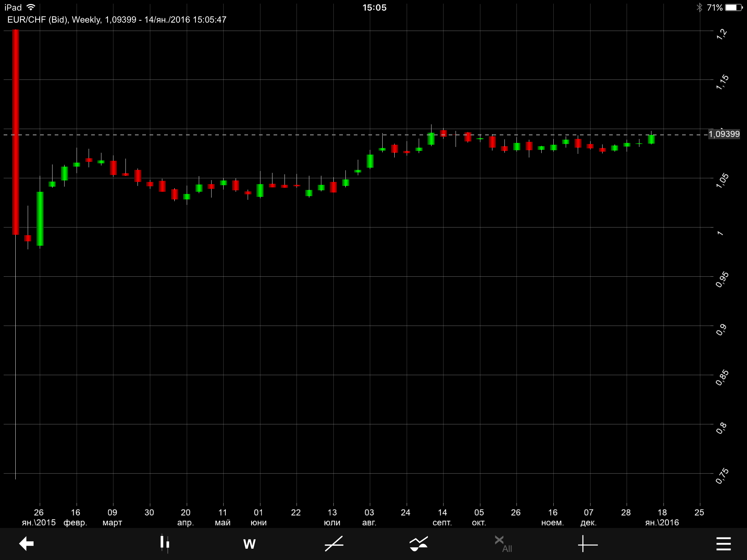Viewport: 747px width, 560px height.
Task: Change the weekly W timeframe setting
Action: [x=249, y=544]
